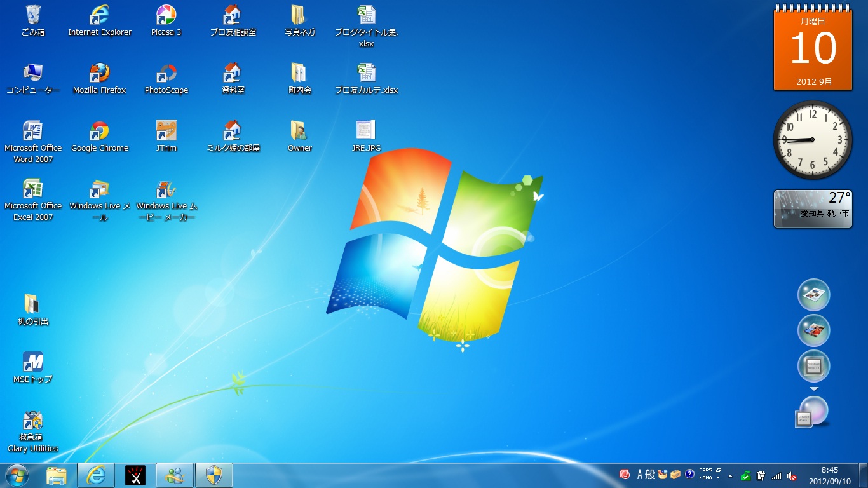Open Windows Live Messenger from taskbar
The width and height of the screenshot is (868, 488).
click(x=174, y=475)
